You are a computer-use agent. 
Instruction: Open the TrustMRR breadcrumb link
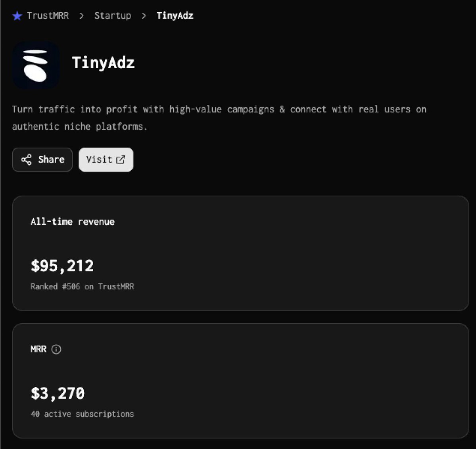(48, 15)
